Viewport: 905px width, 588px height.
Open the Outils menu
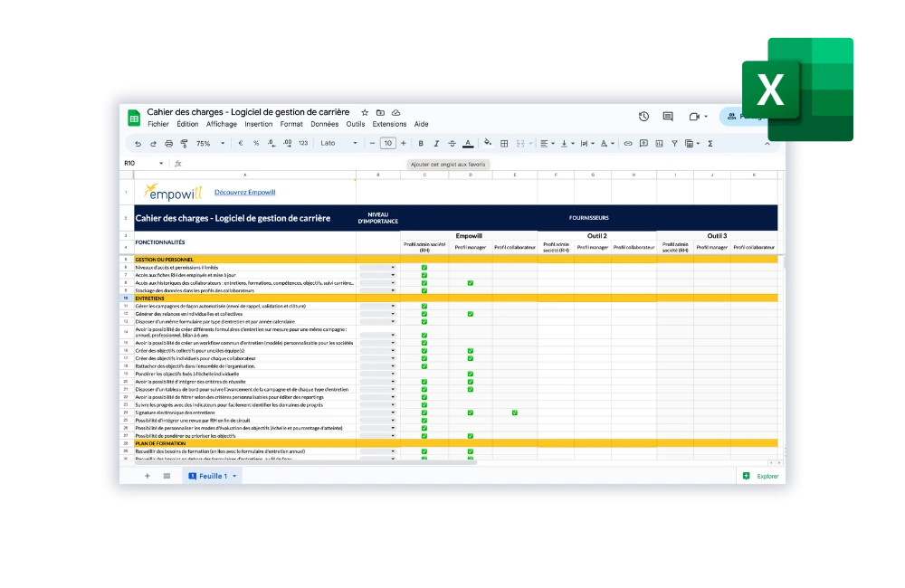(x=356, y=124)
